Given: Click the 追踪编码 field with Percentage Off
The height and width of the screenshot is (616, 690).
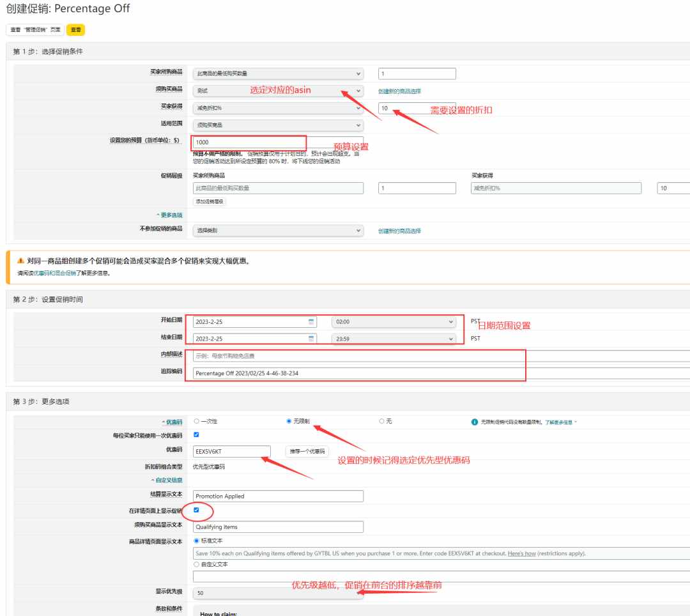Looking at the screenshot, I should click(x=441, y=373).
